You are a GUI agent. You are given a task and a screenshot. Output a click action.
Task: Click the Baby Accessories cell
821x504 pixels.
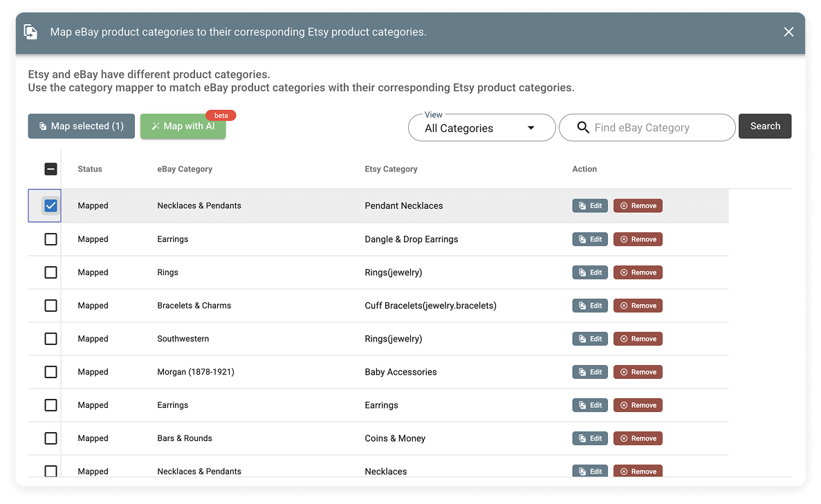coord(400,372)
